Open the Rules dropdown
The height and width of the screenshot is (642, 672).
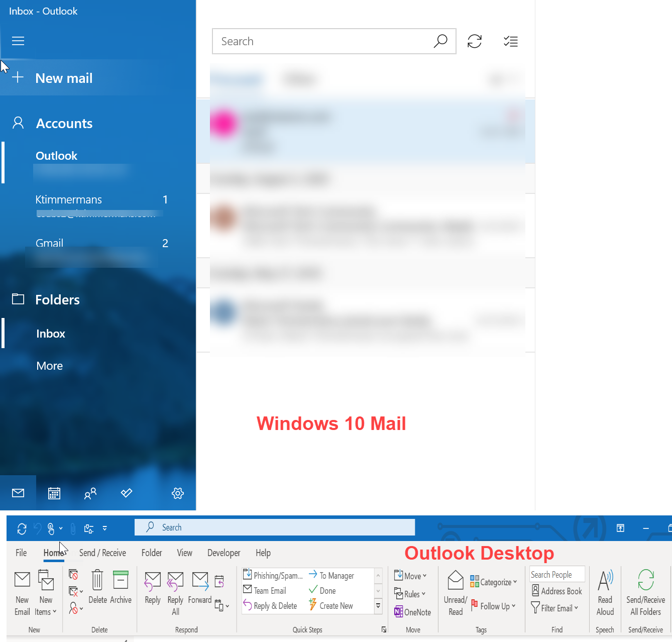click(410, 594)
